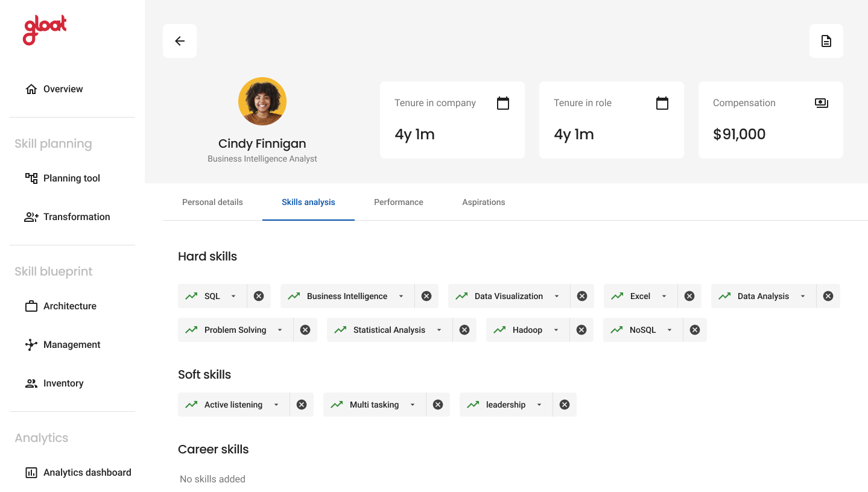The image size is (868, 492).
Task: Click the Hard skills heading
Action: point(207,256)
